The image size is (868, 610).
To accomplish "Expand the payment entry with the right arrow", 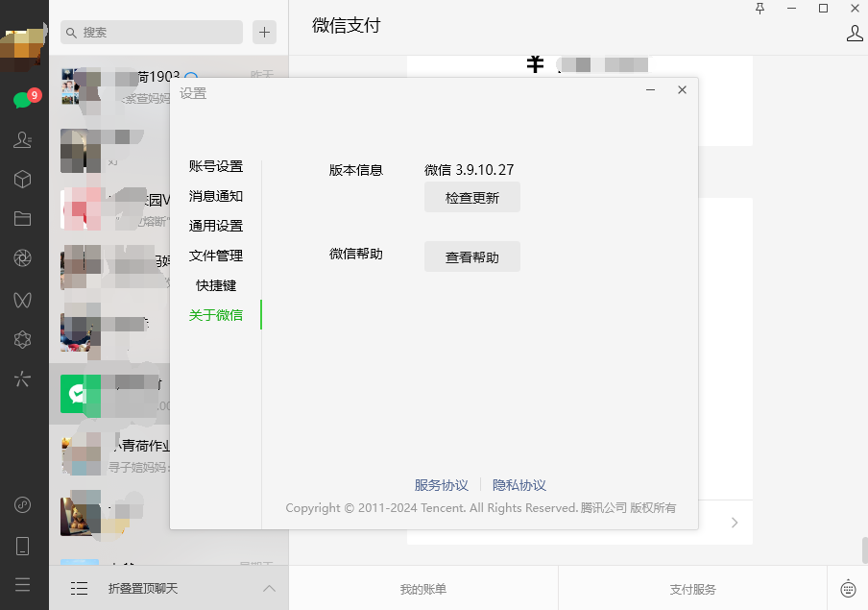I will [735, 522].
